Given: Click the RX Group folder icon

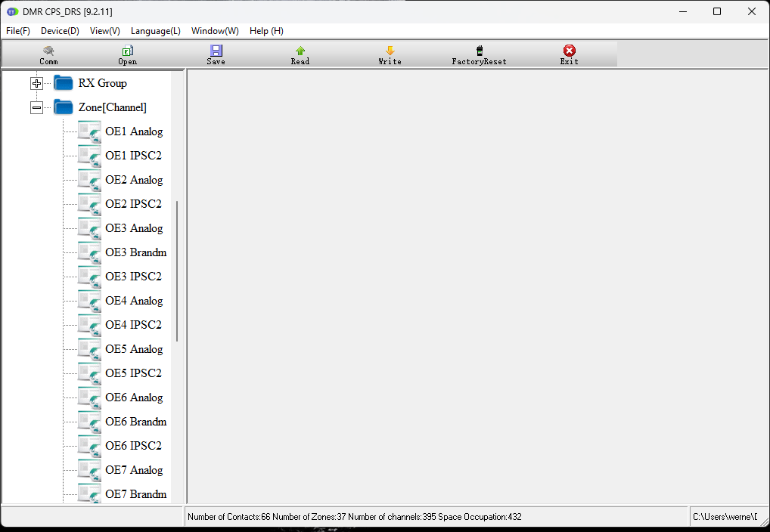Looking at the screenshot, I should (x=64, y=83).
